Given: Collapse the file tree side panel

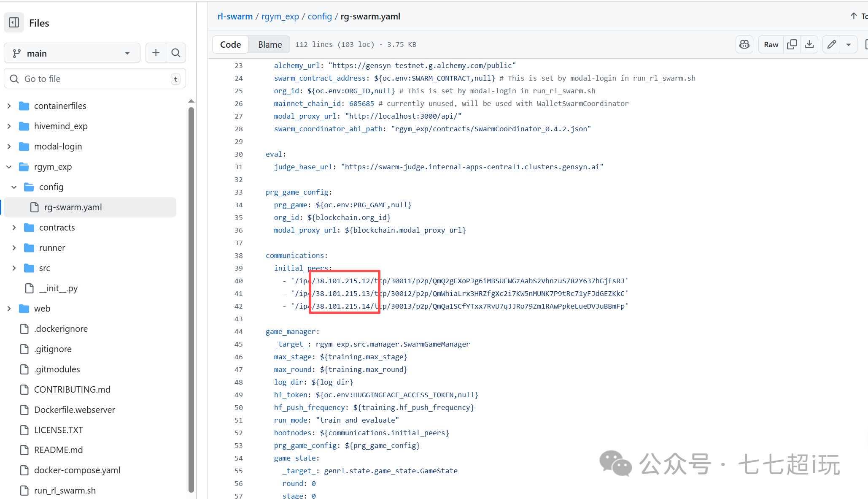Looking at the screenshot, I should 14,22.
